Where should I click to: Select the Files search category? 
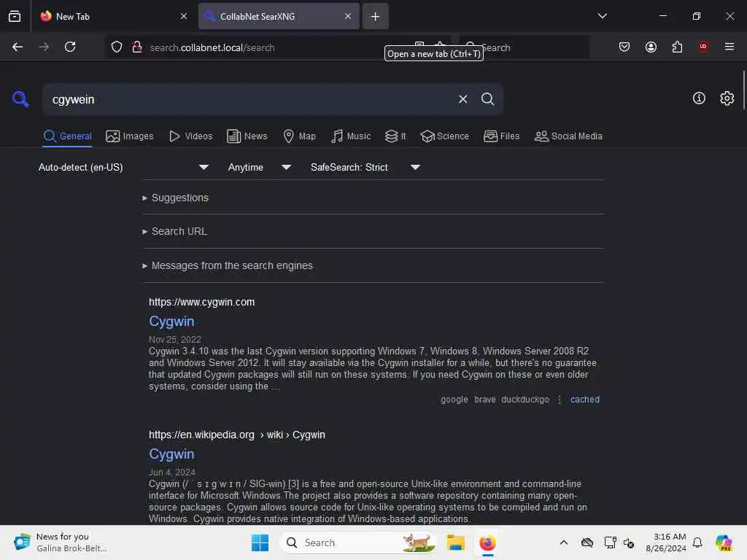(x=501, y=136)
